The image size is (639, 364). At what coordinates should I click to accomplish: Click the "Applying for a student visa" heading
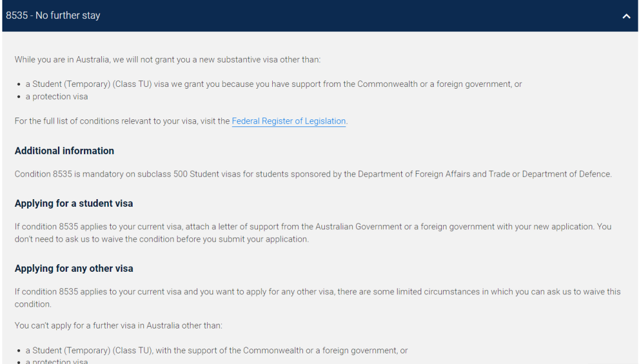[x=74, y=204]
